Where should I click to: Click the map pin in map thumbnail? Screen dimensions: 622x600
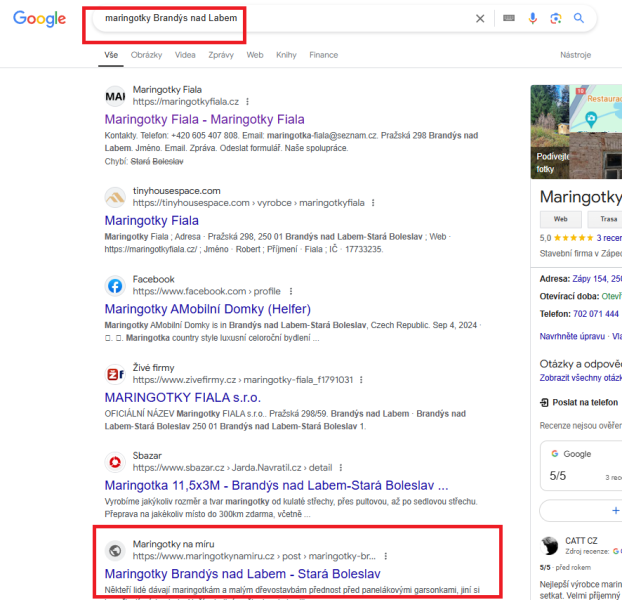click(591, 119)
